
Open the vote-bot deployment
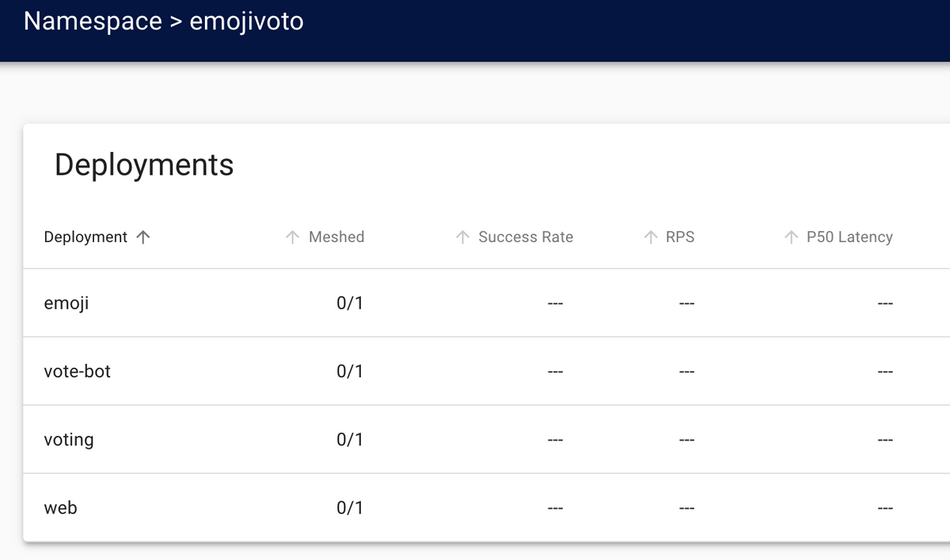(78, 371)
